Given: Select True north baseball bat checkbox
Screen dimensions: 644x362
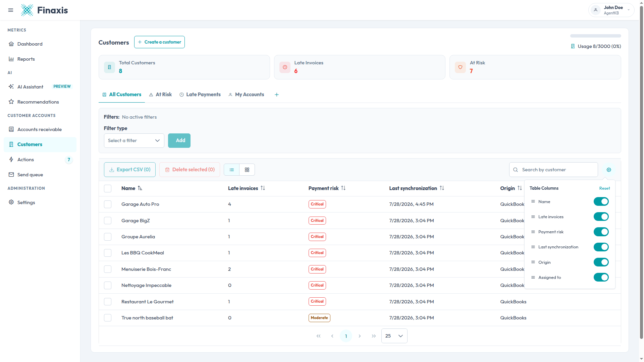Looking at the screenshot, I should [108, 318].
